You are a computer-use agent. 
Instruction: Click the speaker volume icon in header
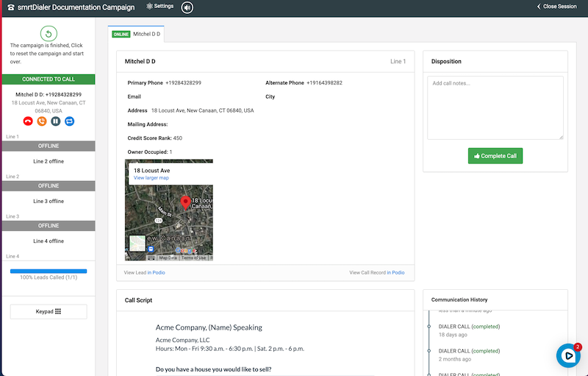pyautogui.click(x=187, y=7)
